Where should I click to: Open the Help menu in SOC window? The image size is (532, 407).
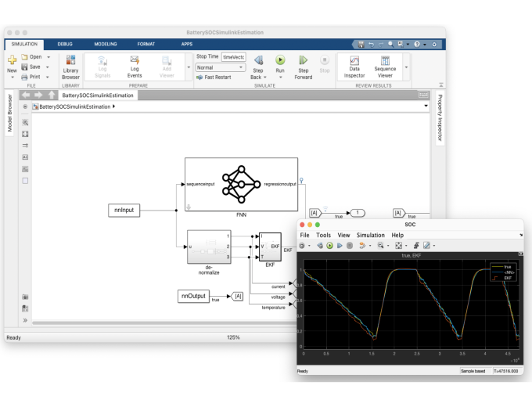click(x=397, y=235)
